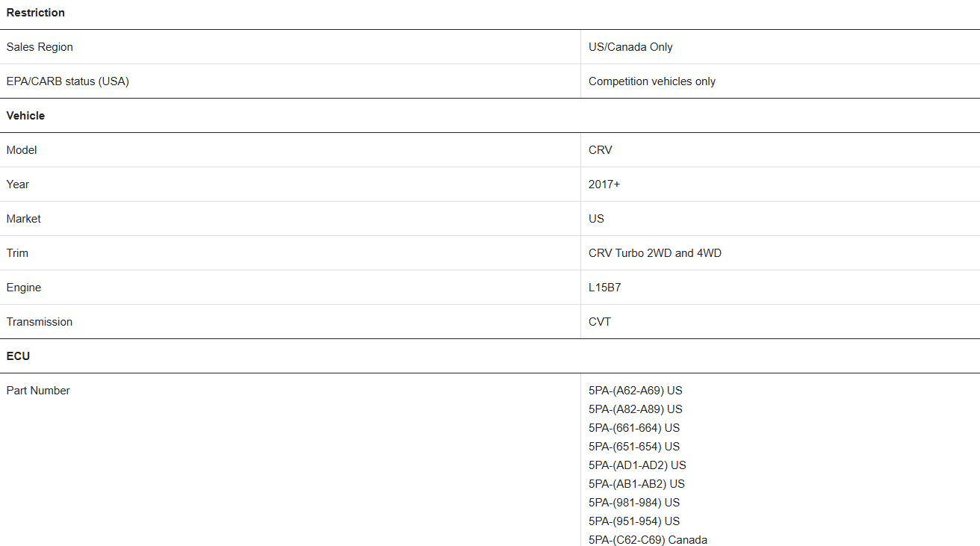Select the Part Number row label
The image size is (980, 546).
click(x=38, y=391)
